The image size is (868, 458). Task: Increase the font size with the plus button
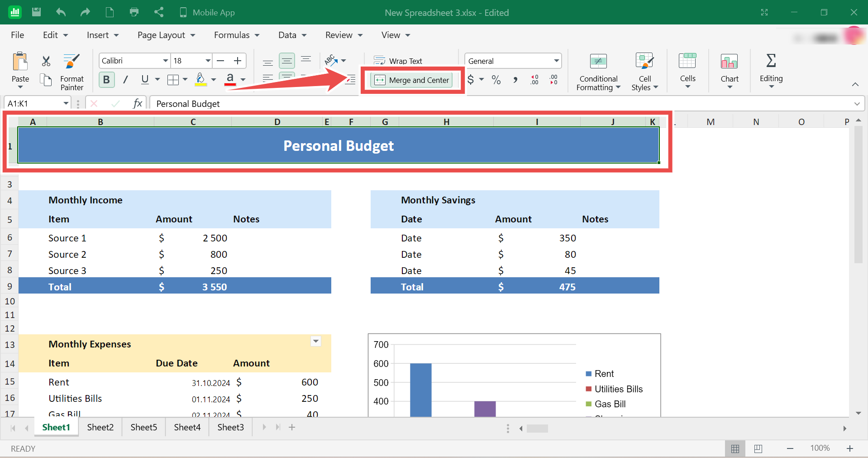click(238, 61)
